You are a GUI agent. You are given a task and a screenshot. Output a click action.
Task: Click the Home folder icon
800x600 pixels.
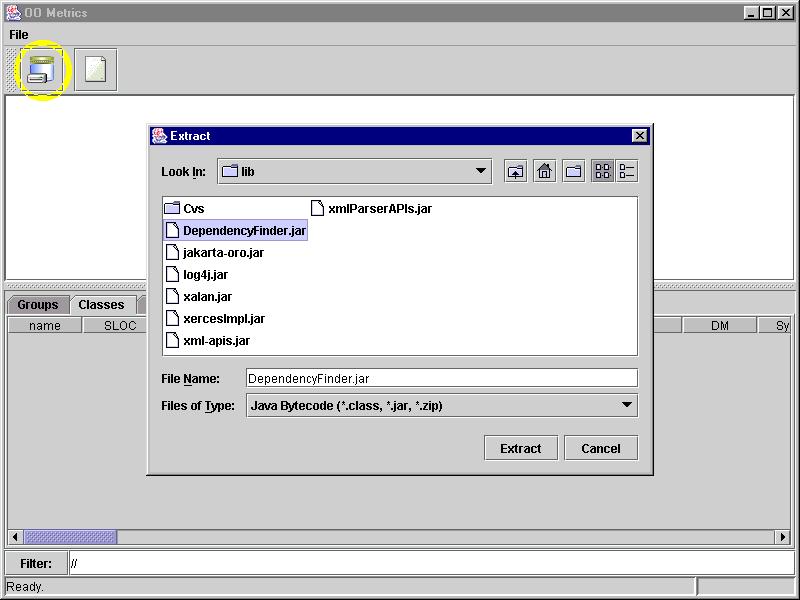pyautogui.click(x=544, y=171)
